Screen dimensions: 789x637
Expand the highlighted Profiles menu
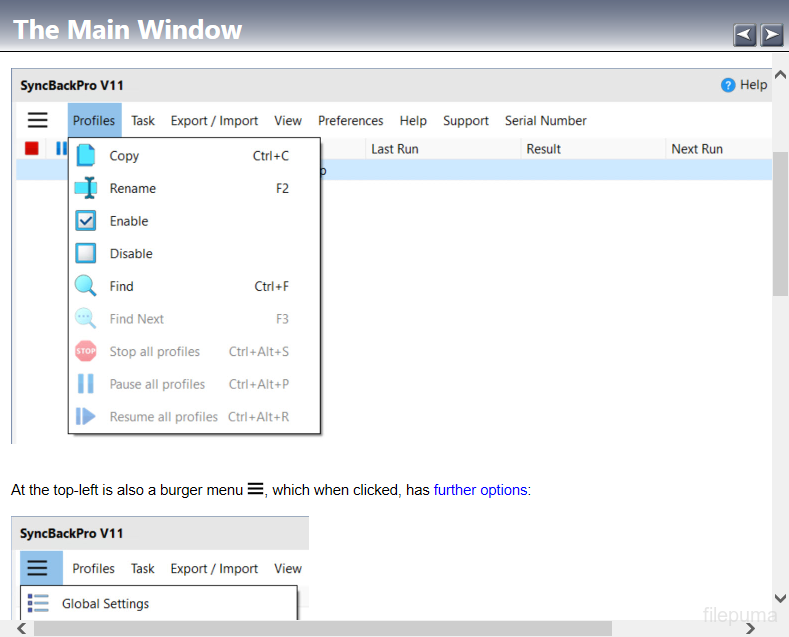pos(94,120)
